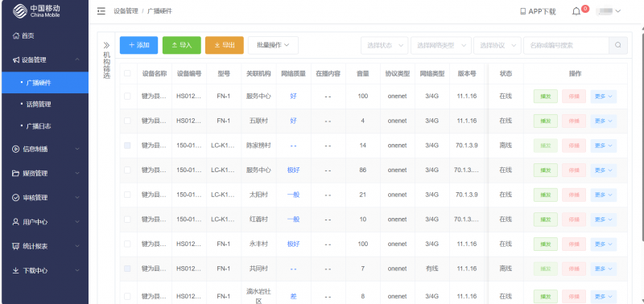Open the 选择状态 dropdown filter

point(385,45)
